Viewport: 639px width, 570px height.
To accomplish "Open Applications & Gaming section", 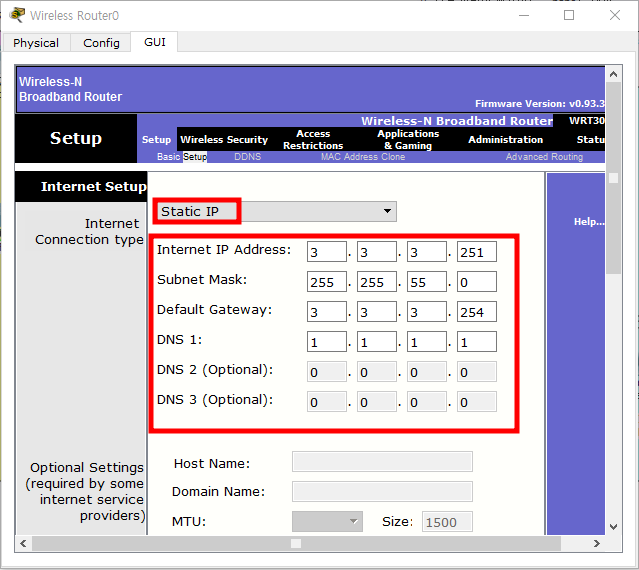I will tap(408, 139).
